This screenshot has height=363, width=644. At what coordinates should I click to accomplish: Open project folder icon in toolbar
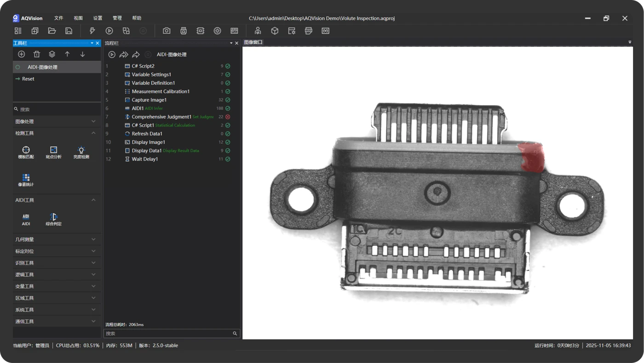(x=52, y=31)
